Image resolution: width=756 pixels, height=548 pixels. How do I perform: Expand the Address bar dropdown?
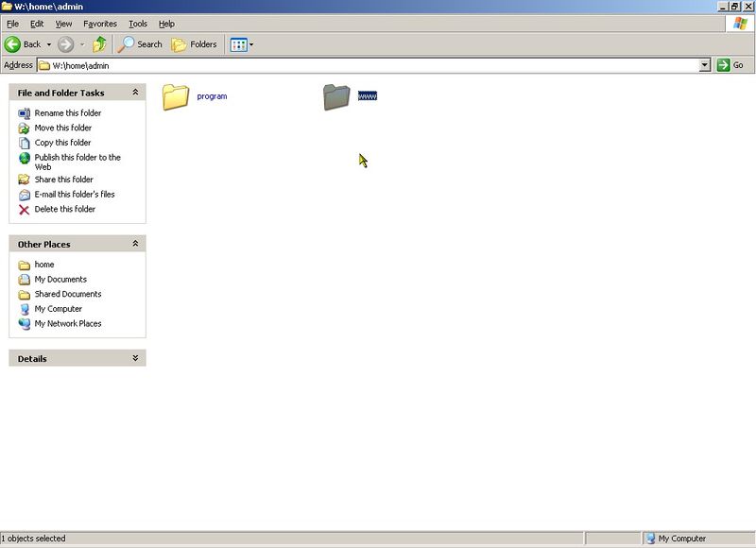click(x=705, y=65)
